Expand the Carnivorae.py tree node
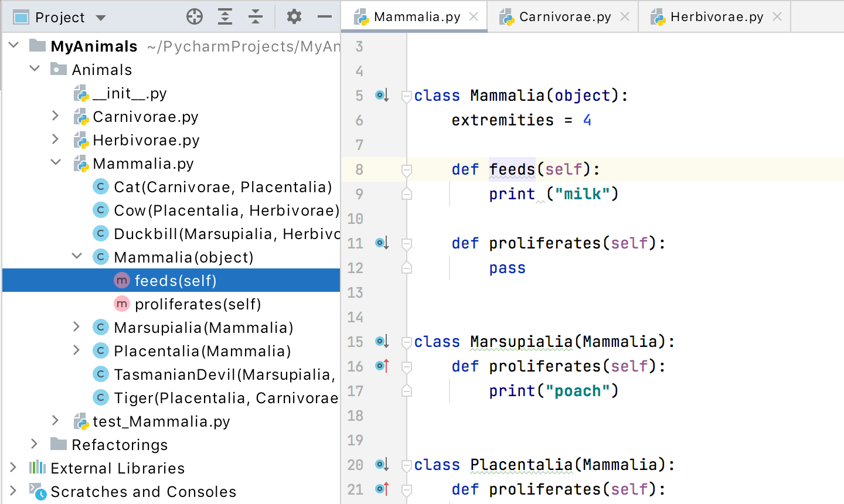This screenshot has width=844, height=504. (x=55, y=116)
